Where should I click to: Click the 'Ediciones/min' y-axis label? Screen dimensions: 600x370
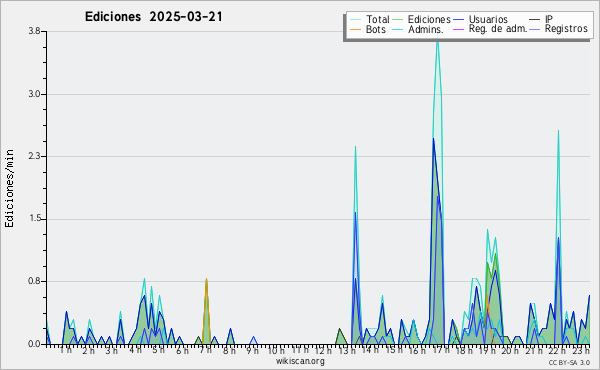[9, 188]
